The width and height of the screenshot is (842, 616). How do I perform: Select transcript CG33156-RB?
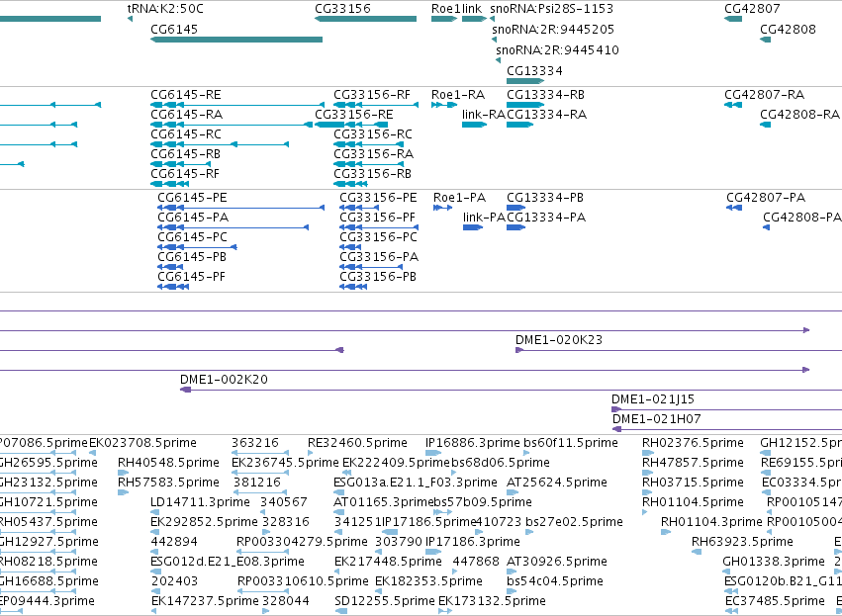click(x=350, y=184)
